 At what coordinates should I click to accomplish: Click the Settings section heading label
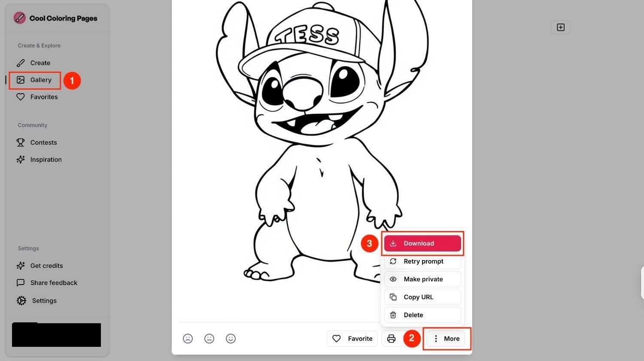coord(28,249)
